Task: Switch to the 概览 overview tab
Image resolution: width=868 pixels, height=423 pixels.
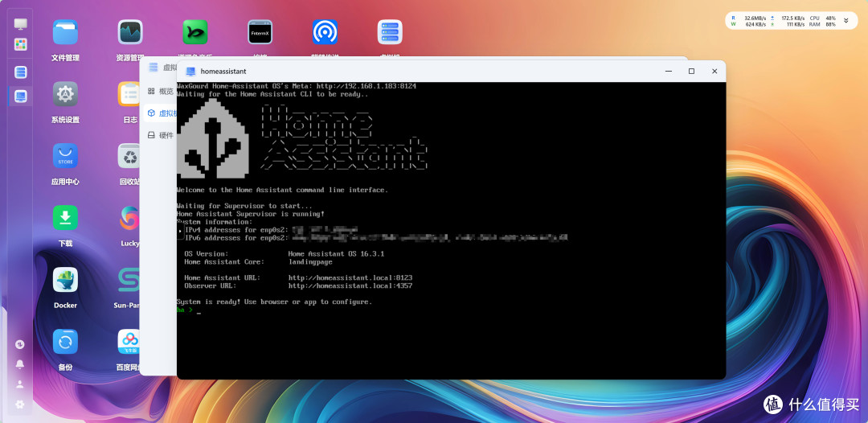Action: pyautogui.click(x=161, y=92)
